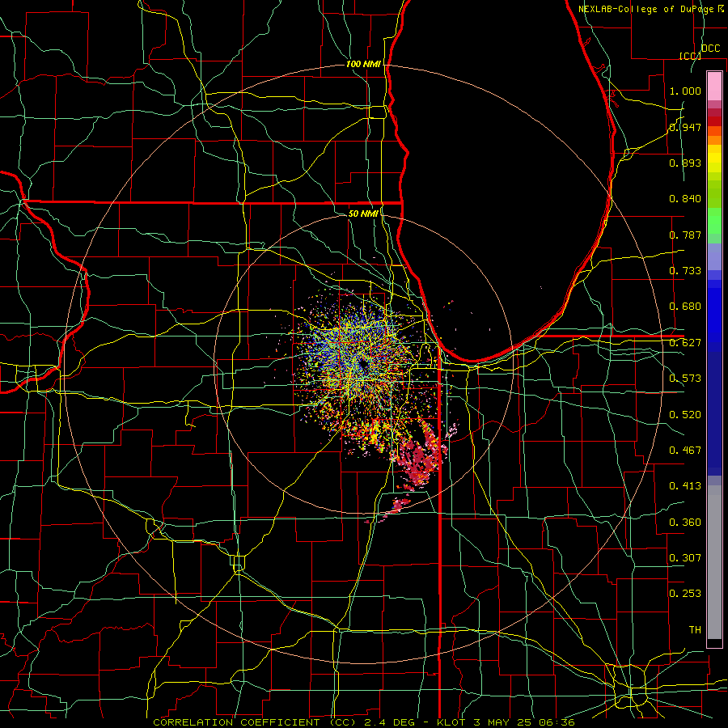The width and height of the screenshot is (728, 728).
Task: Click the CORRELATION COEFFICIENT caption at bottom
Action: coord(364,722)
